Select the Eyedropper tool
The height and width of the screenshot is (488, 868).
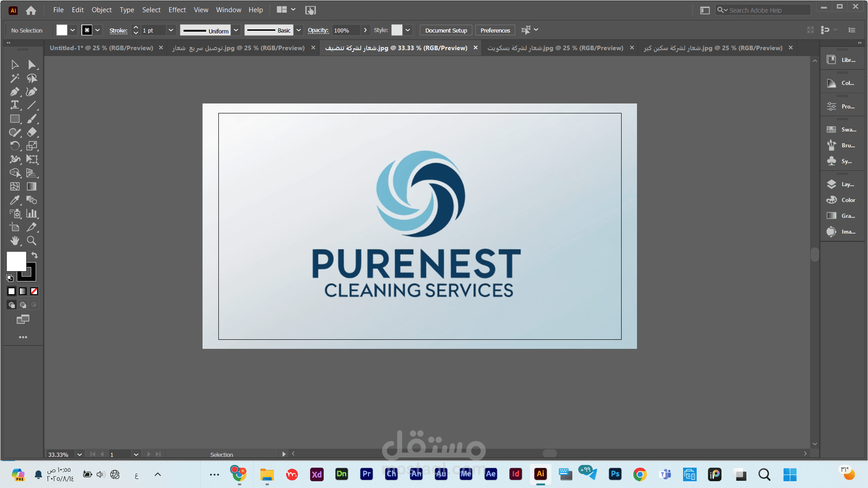tap(15, 200)
